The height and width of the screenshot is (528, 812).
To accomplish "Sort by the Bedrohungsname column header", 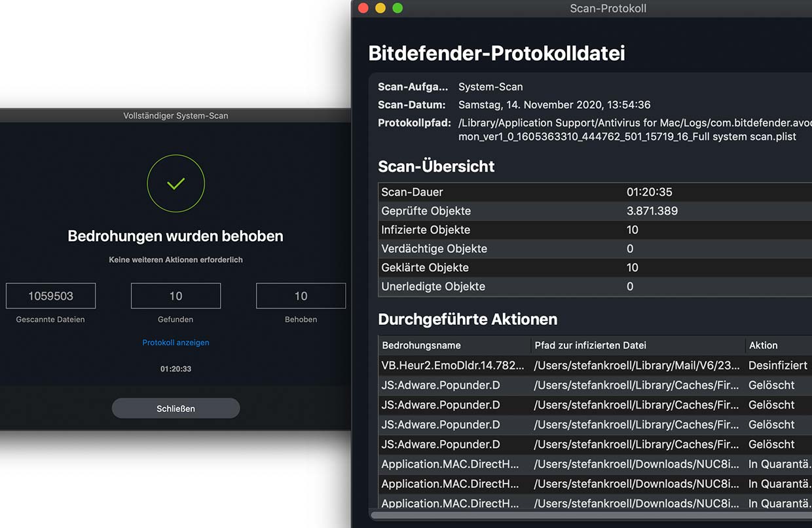I will [454, 345].
